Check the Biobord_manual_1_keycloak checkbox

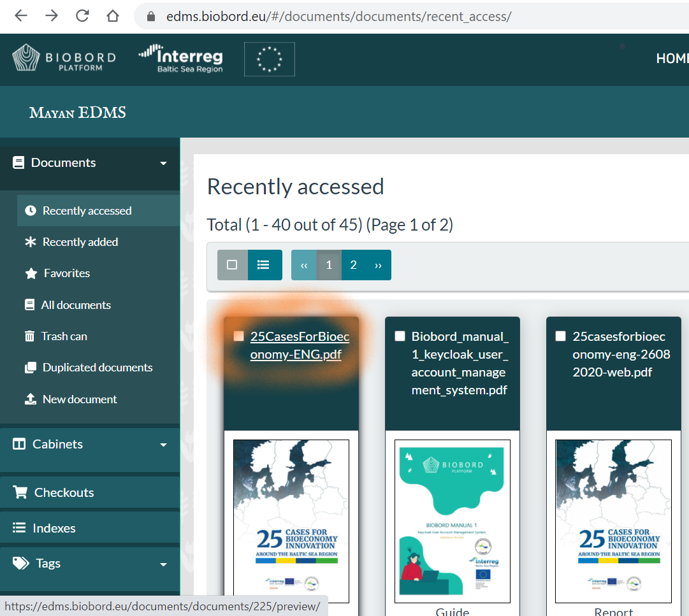[x=400, y=336]
